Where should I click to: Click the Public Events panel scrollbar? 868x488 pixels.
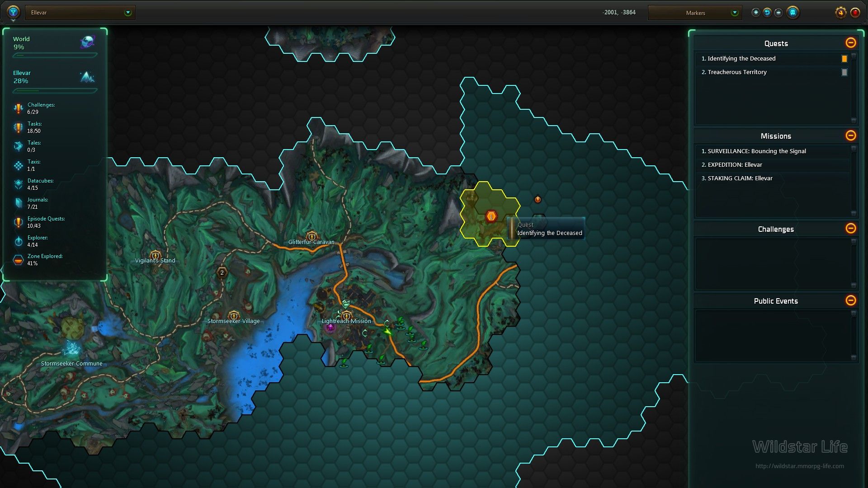(x=854, y=335)
